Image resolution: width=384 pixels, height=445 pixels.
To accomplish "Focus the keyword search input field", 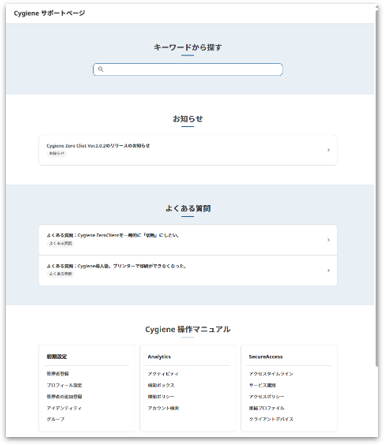I will point(188,69).
